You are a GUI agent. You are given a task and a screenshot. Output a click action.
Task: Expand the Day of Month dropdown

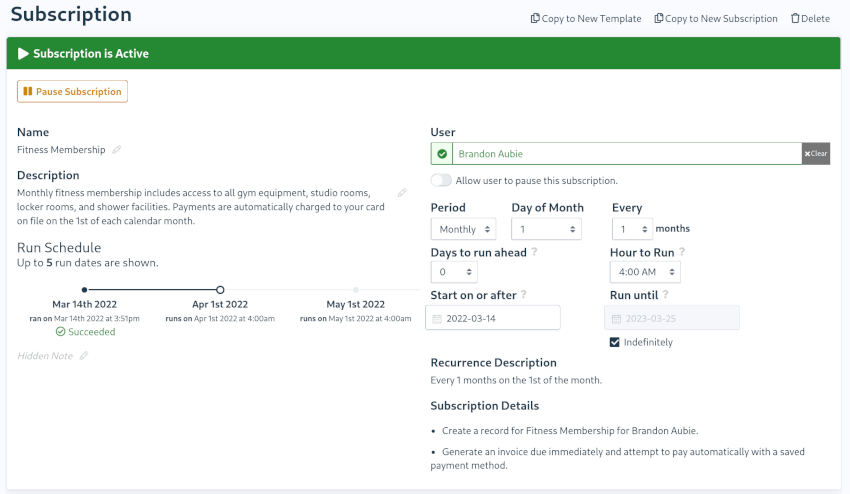click(x=546, y=229)
